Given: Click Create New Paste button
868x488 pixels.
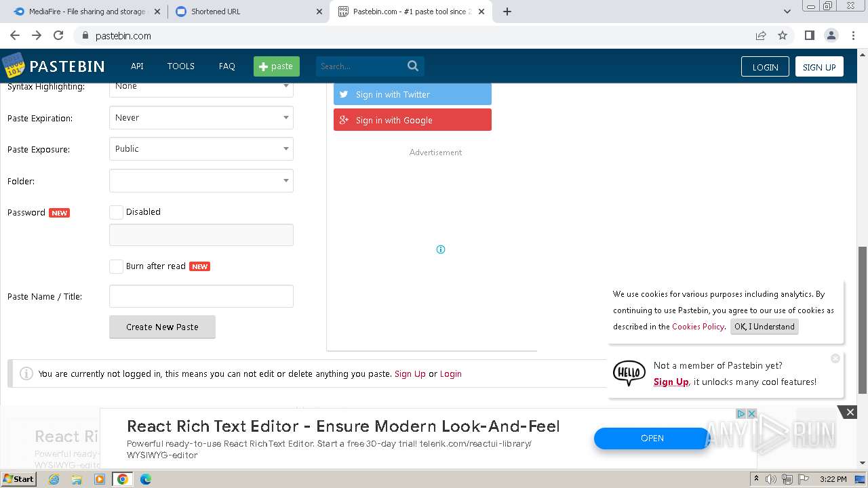Looking at the screenshot, I should tap(162, 327).
